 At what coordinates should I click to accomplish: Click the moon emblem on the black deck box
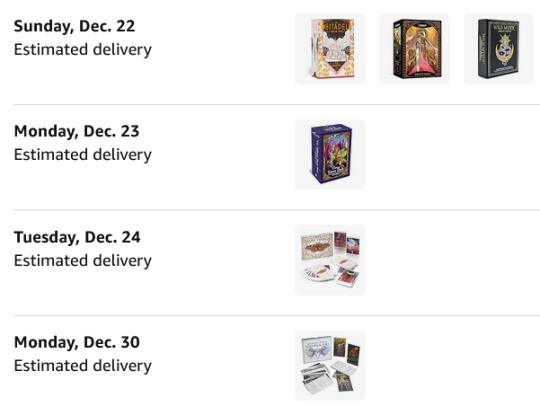[504, 51]
